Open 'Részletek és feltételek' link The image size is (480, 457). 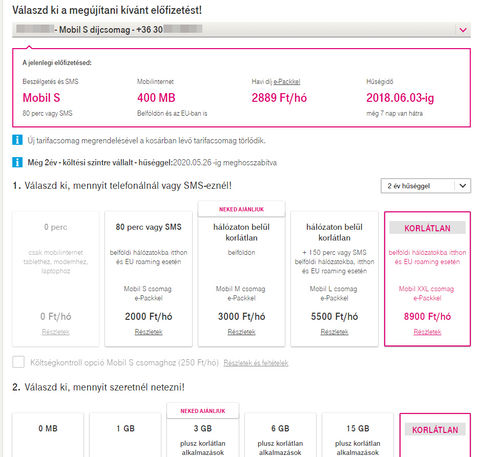pos(256,363)
